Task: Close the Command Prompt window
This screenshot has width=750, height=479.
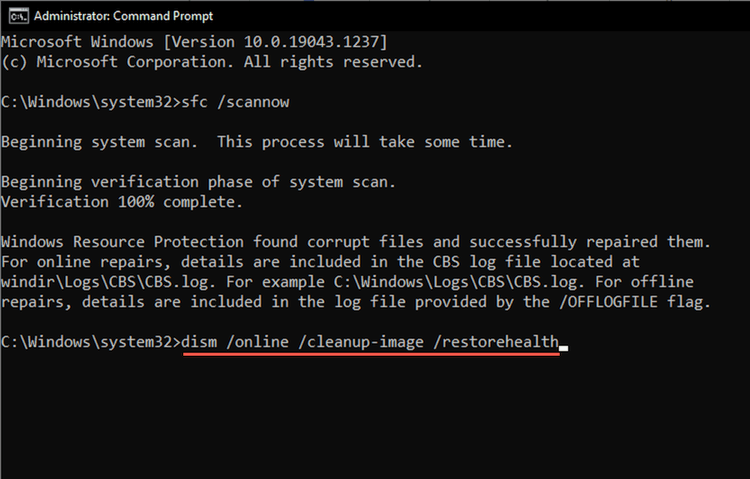Action: (728, 14)
